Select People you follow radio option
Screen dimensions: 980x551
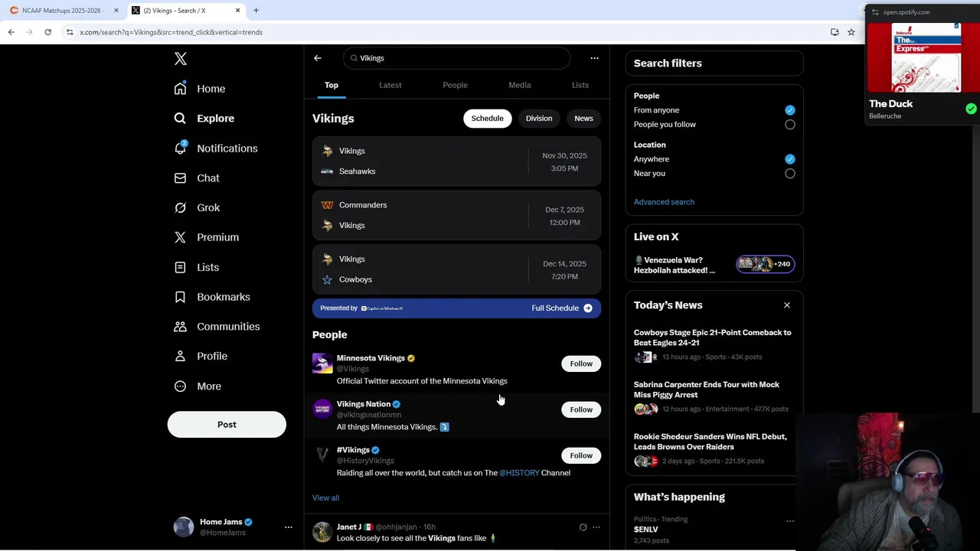click(x=790, y=125)
